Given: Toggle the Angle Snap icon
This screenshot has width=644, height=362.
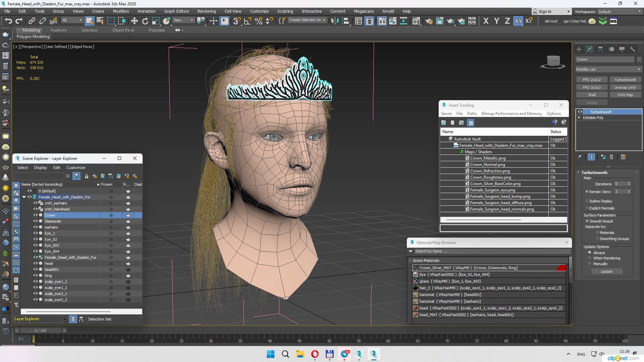Looking at the screenshot, I should coord(248,21).
